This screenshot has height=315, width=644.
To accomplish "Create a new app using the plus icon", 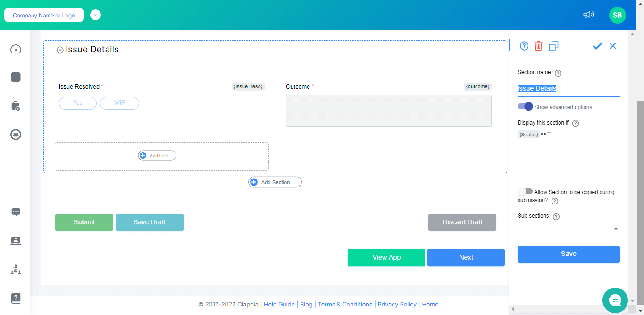I will click(x=16, y=77).
